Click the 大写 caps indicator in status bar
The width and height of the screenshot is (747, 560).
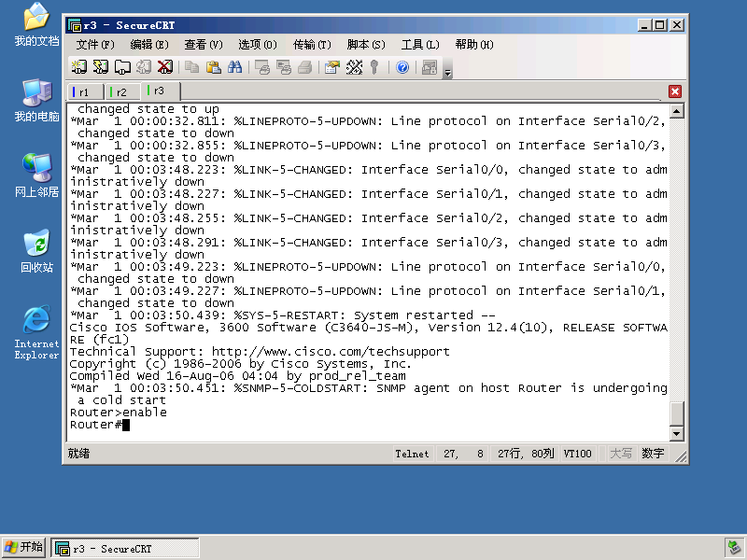pos(621,454)
